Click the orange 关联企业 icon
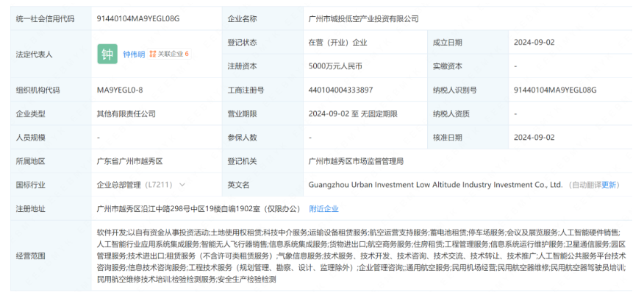Viewport: 644px width, 298px height. 152,54
